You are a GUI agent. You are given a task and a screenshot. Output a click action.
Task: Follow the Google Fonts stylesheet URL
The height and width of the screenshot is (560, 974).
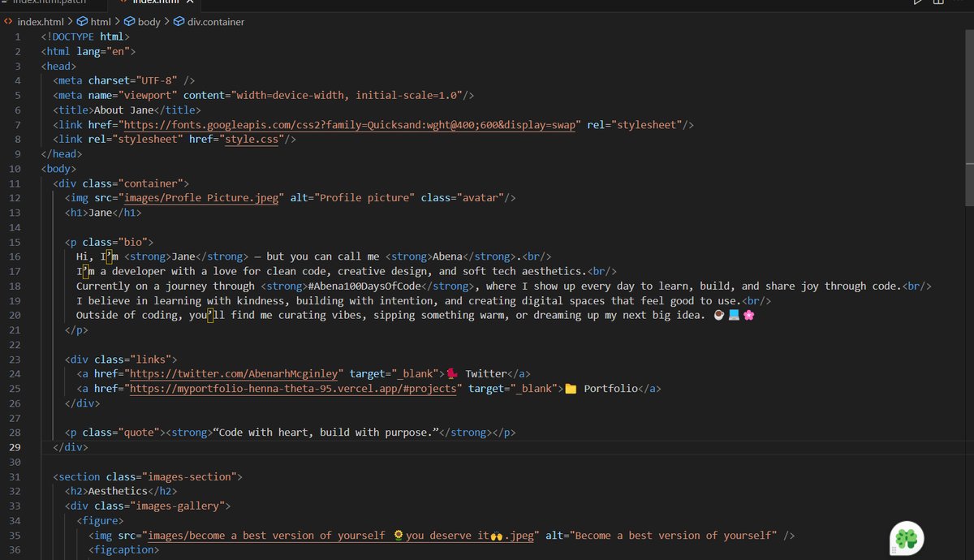[349, 125]
